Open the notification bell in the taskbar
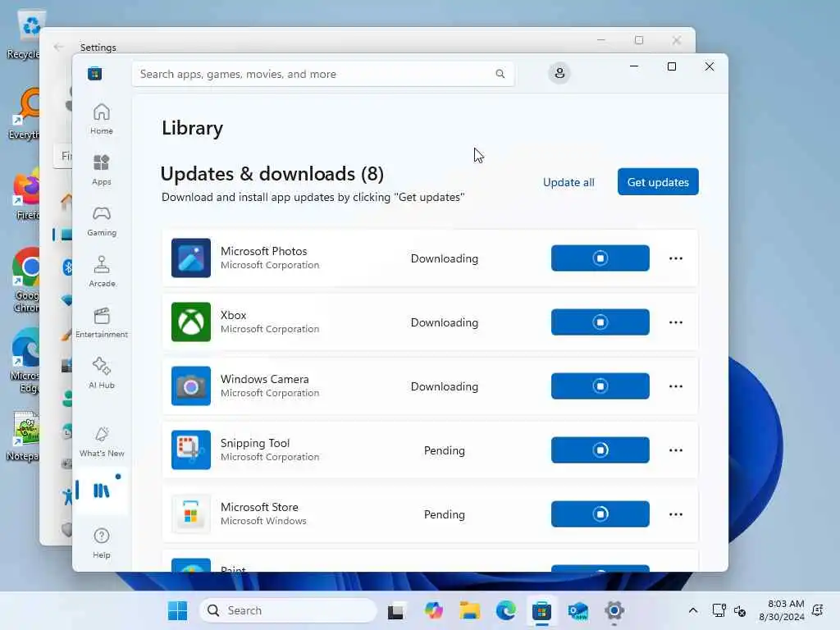840x630 pixels. [818, 610]
